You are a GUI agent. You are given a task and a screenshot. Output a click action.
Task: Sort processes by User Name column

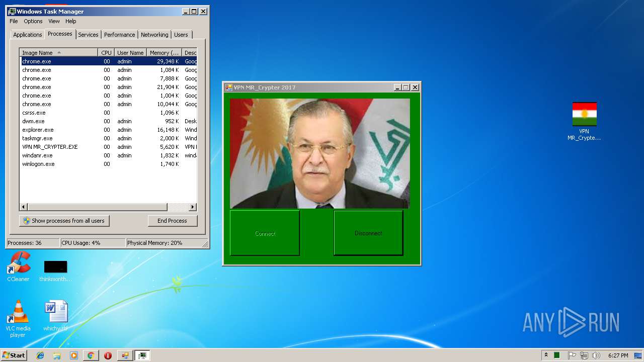tap(130, 53)
